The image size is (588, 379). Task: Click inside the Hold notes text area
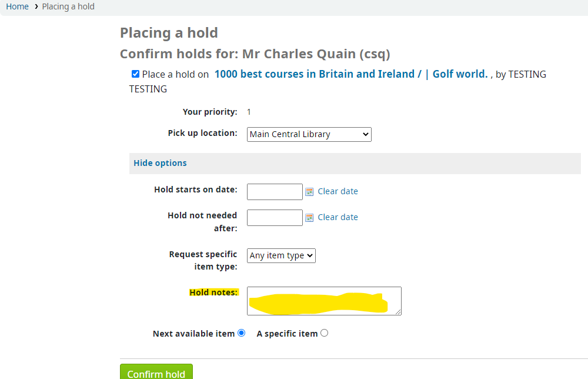[x=323, y=301]
